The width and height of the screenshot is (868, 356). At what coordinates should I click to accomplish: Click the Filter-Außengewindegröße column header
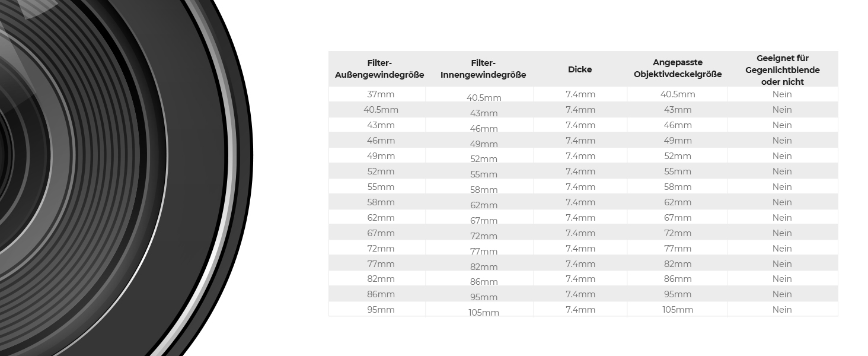coord(379,69)
